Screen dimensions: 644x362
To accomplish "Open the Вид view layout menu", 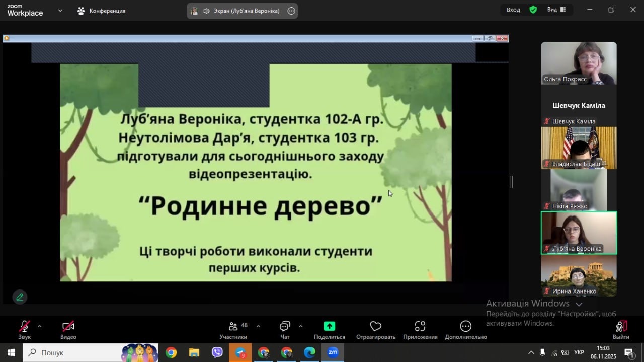I will tap(556, 10).
